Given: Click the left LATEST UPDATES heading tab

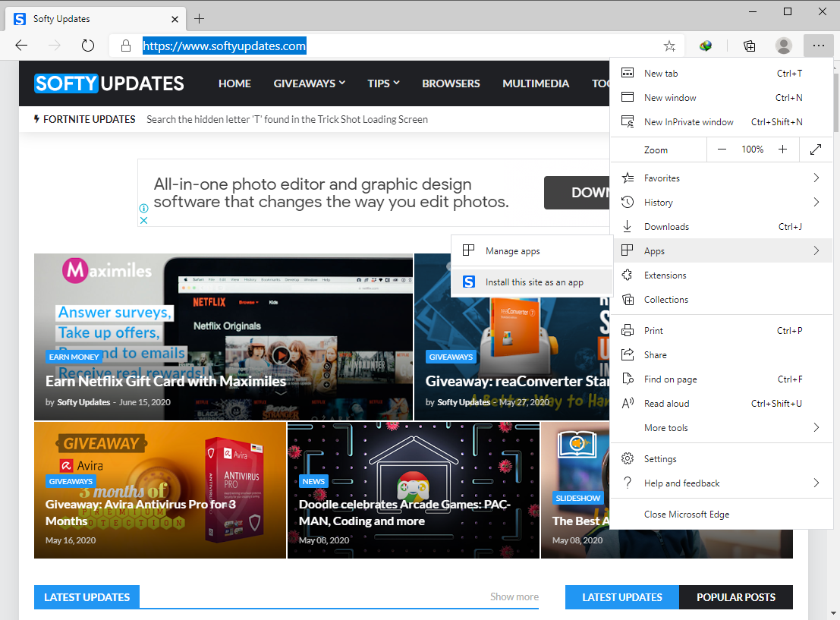Looking at the screenshot, I should (87, 597).
